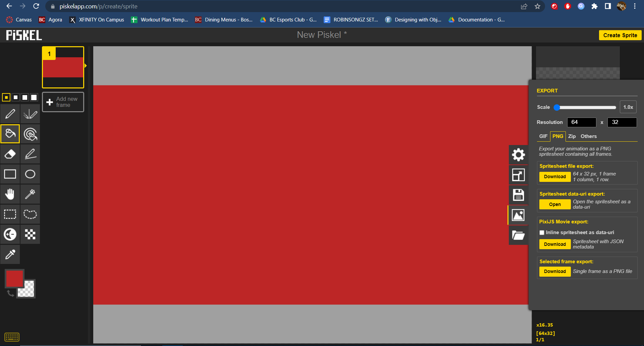644x346 pixels.
Task: Click the Resolution height field showing 32
Action: [x=622, y=122]
